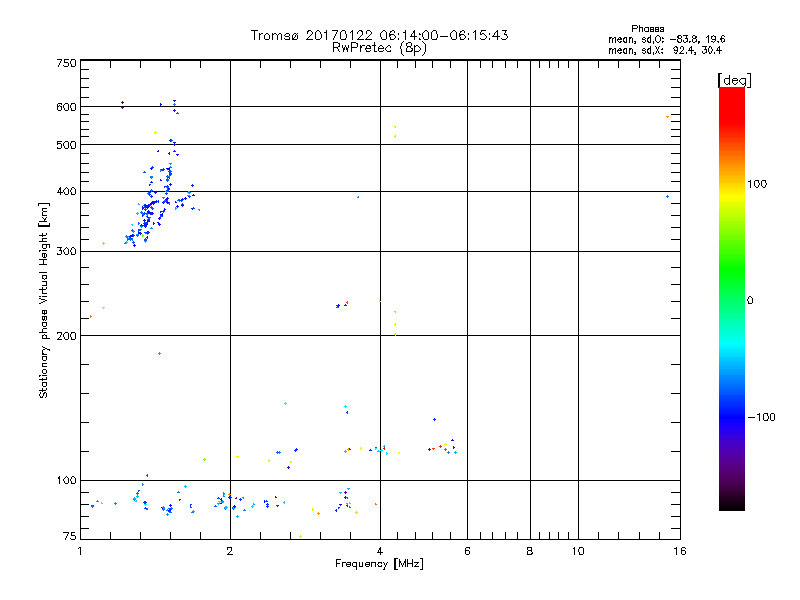
Task: Click the plot title 'Tromsø 20170122 06:14:00-06:15:43'
Action: click(379, 35)
